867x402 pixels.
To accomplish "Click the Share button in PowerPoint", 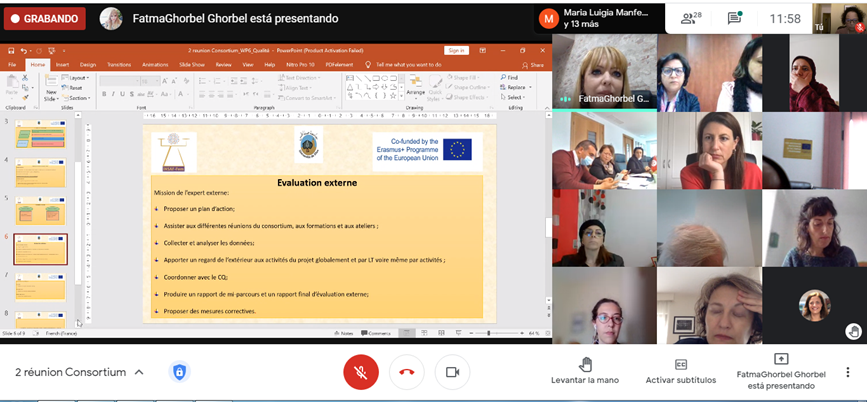I will (x=533, y=65).
